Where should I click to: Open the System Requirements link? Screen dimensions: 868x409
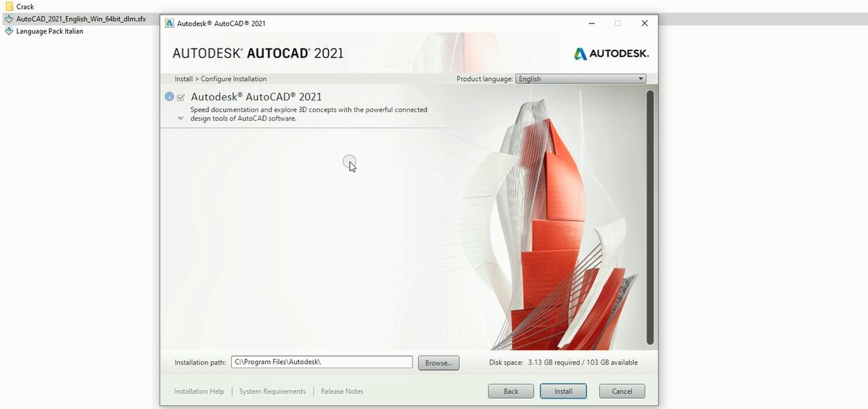click(x=273, y=391)
